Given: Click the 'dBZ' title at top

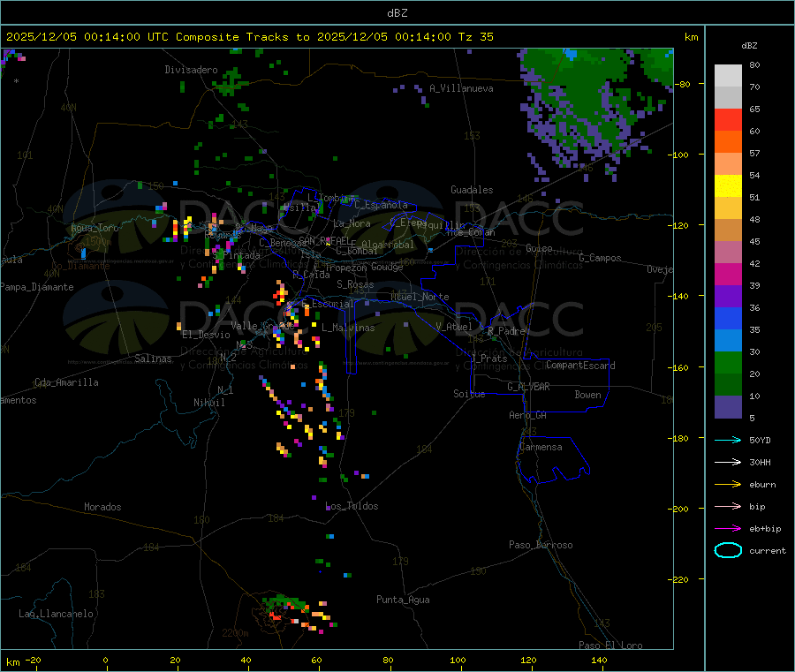Looking at the screenshot, I should point(397,13).
